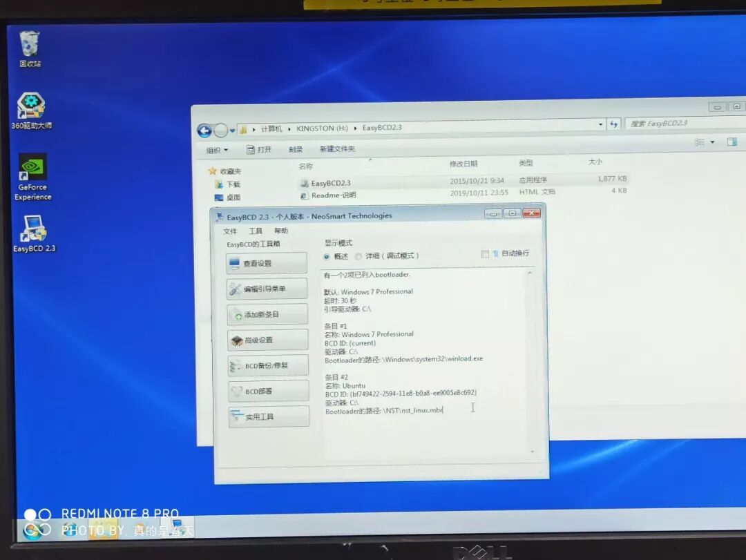746x560 pixels.
Task: Open the 组织 dropdown menu
Action: click(x=217, y=151)
